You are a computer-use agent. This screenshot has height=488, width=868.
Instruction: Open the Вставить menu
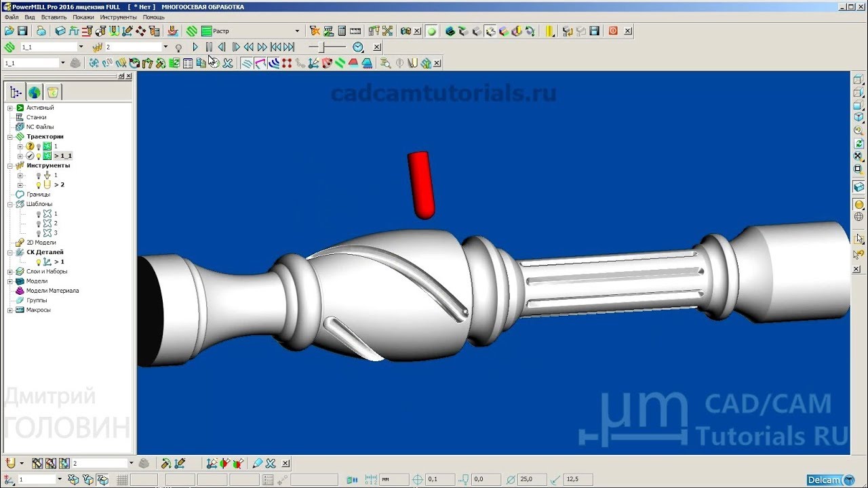(54, 17)
